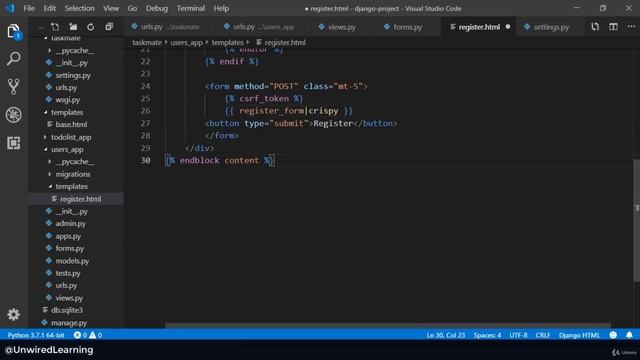The height and width of the screenshot is (360, 640).
Task: Change end of line CRLF
Action: pos(543,335)
